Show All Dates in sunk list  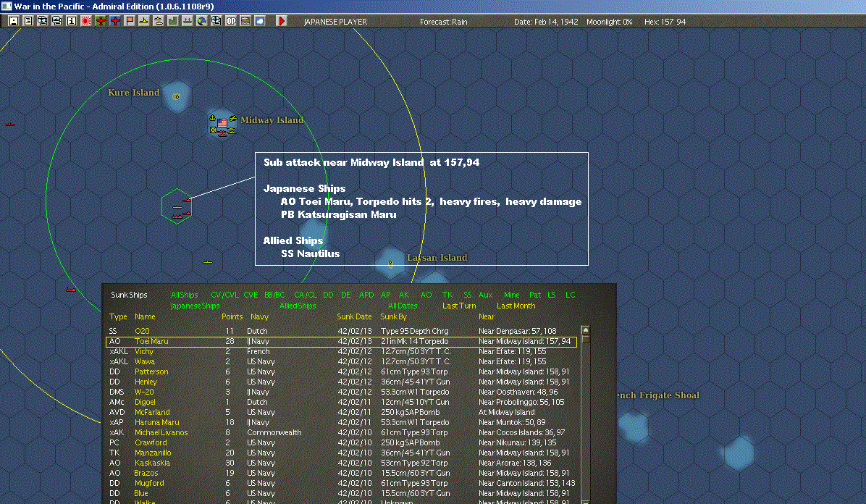tap(403, 306)
